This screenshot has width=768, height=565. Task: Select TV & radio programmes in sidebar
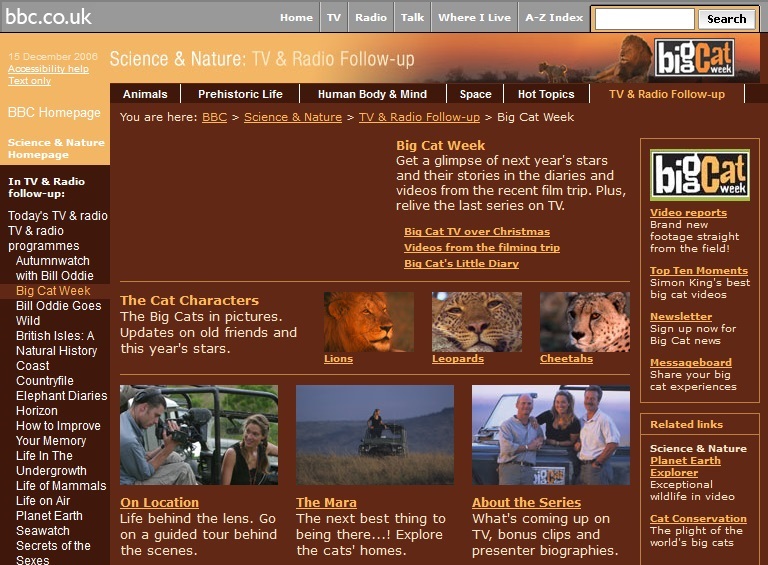[44, 238]
